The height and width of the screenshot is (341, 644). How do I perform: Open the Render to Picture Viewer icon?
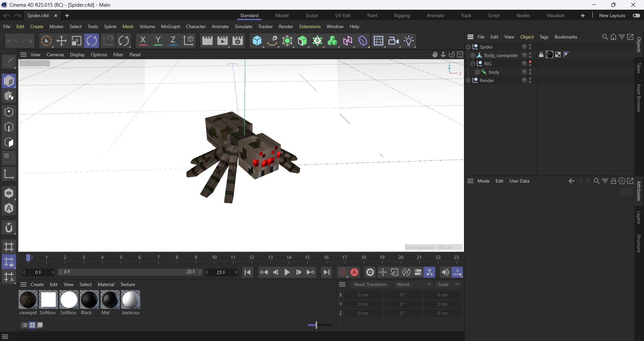click(222, 41)
